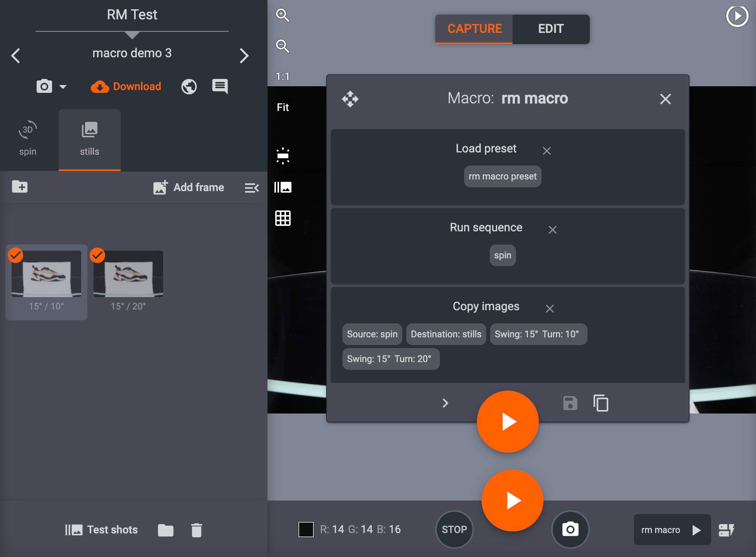Click the 3D spin view toggle
The width and height of the screenshot is (756, 557).
click(27, 138)
